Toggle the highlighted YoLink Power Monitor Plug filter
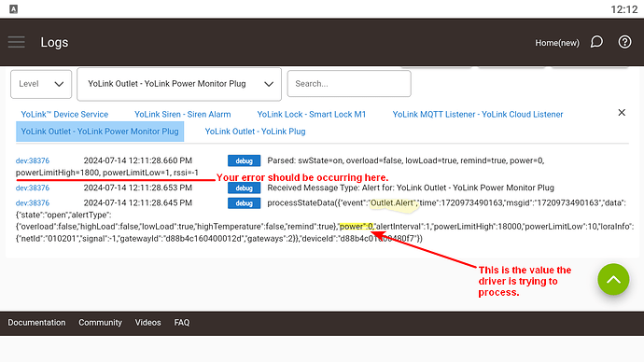 (x=100, y=132)
